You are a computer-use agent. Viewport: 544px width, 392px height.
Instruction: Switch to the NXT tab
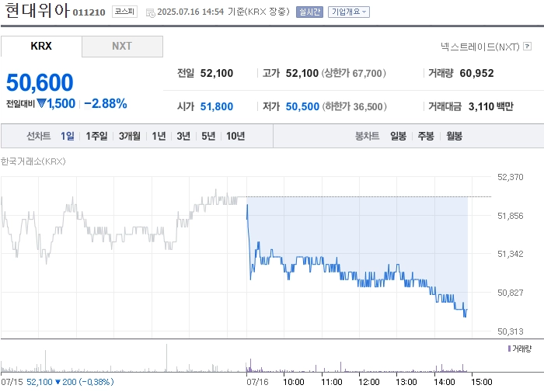(122, 46)
